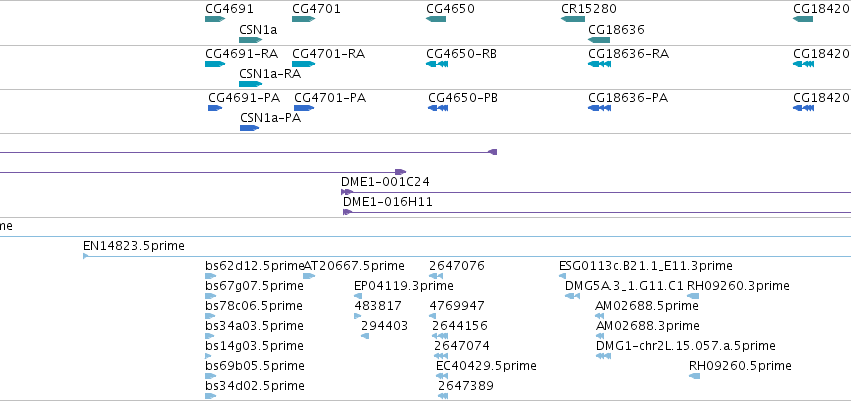The height and width of the screenshot is (401, 851).
Task: Select feature 2647074
Action: [x=441, y=357]
